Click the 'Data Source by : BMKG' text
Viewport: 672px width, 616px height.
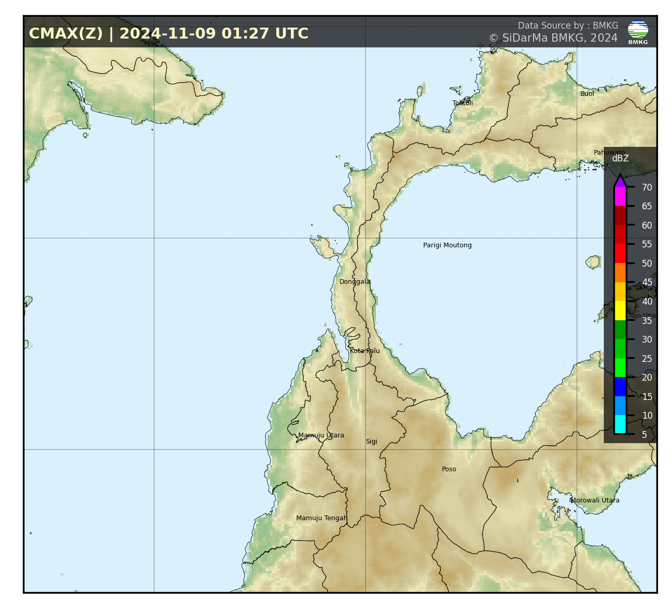point(568,26)
